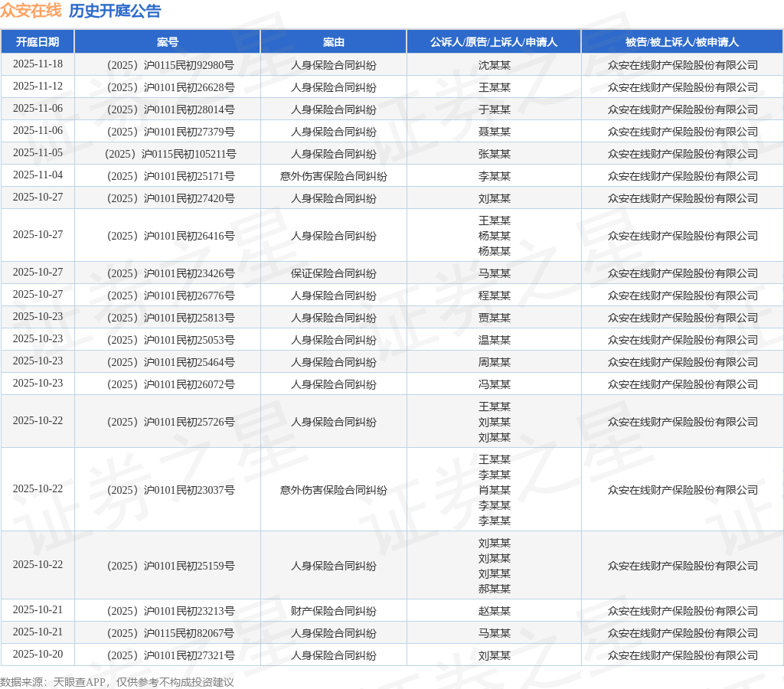Click the date 2025-11-12
Image resolution: width=784 pixels, height=689 pixels.
tap(38, 86)
